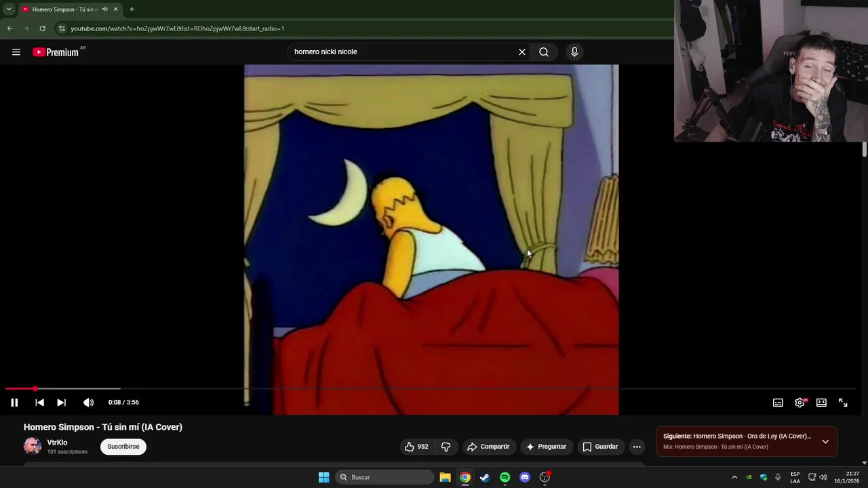Click the video frame of Homer

(431, 239)
